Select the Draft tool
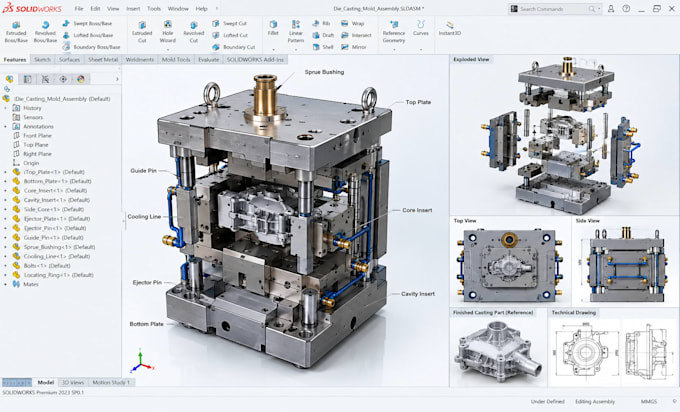 pos(323,35)
